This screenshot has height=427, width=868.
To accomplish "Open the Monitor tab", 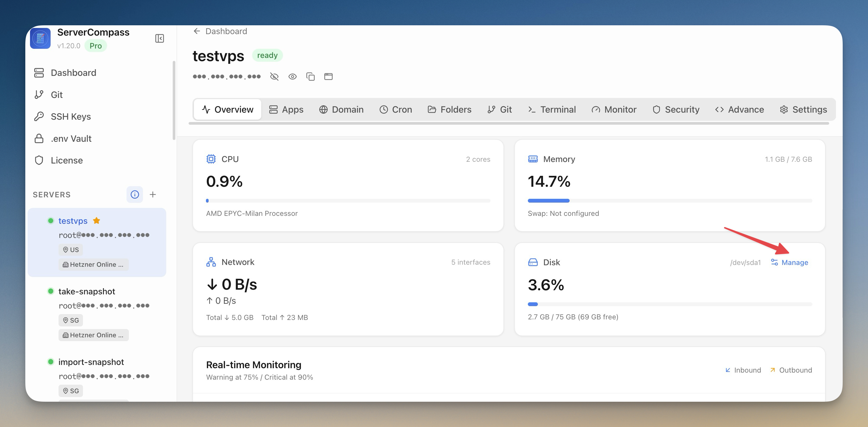I will pos(614,109).
